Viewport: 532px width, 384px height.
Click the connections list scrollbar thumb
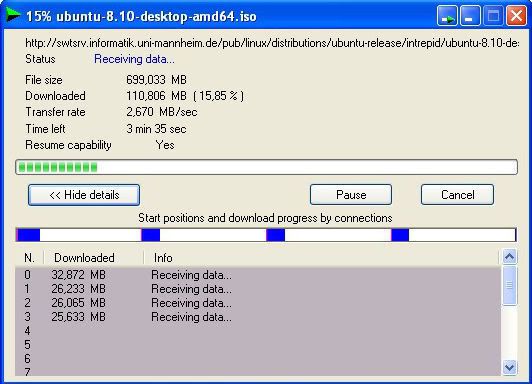(x=509, y=285)
